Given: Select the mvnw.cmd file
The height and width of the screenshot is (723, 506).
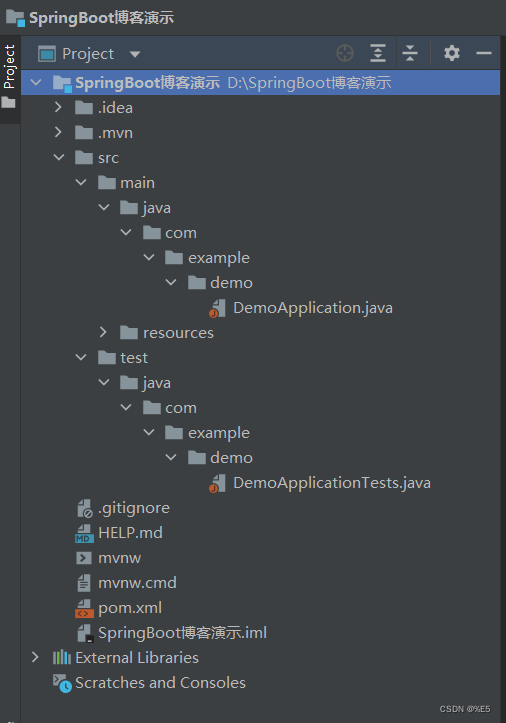Looking at the screenshot, I should pos(137,583).
